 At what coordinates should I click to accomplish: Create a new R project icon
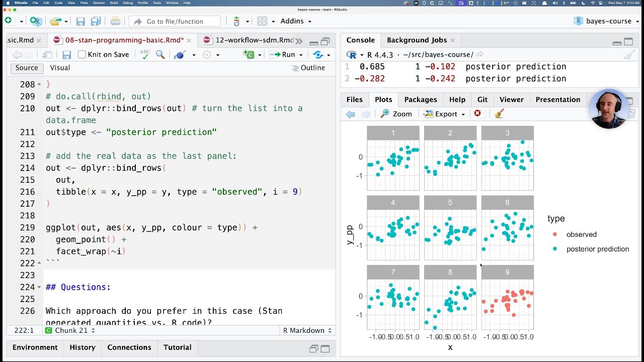(35, 21)
